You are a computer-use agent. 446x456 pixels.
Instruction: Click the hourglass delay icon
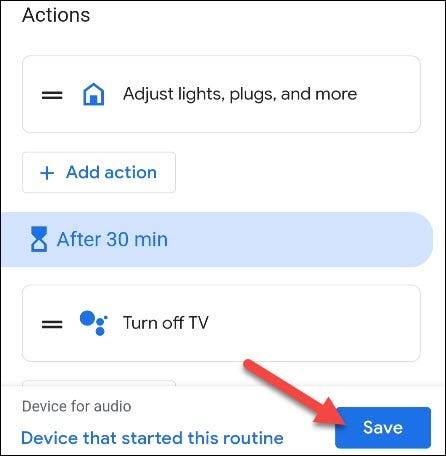[39, 239]
